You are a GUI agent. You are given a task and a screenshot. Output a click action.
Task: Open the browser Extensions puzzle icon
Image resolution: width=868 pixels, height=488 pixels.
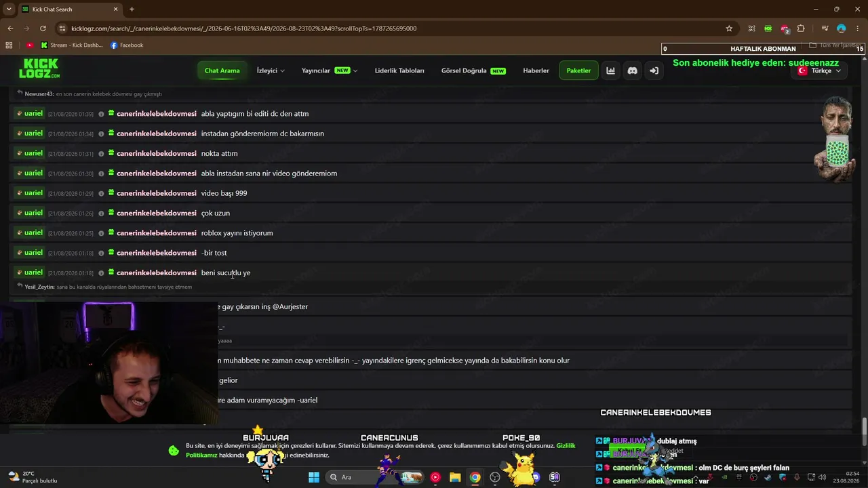pos(801,28)
